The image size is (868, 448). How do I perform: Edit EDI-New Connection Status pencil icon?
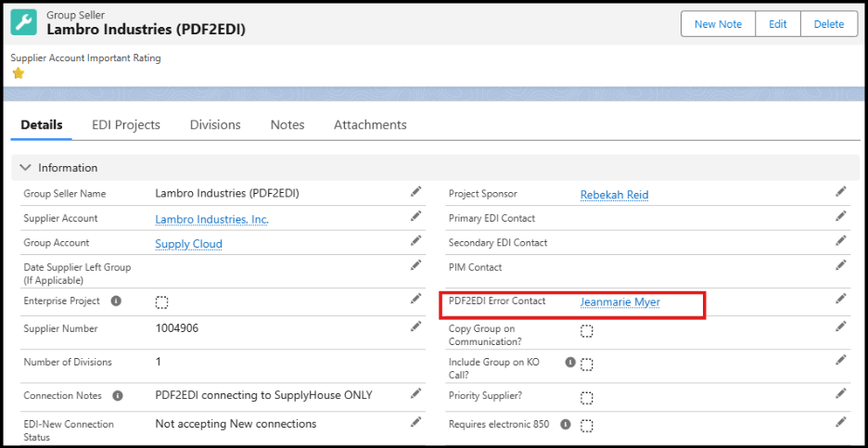[415, 421]
